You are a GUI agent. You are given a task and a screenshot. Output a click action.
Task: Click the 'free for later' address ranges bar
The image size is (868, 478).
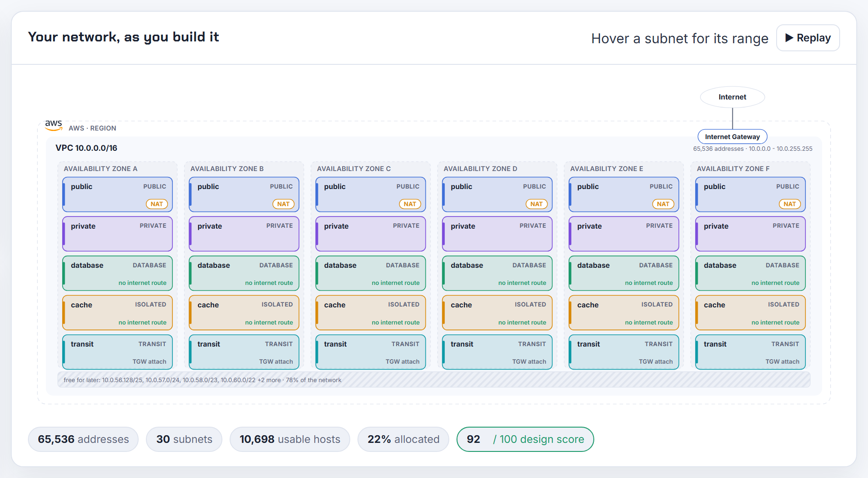434,380
